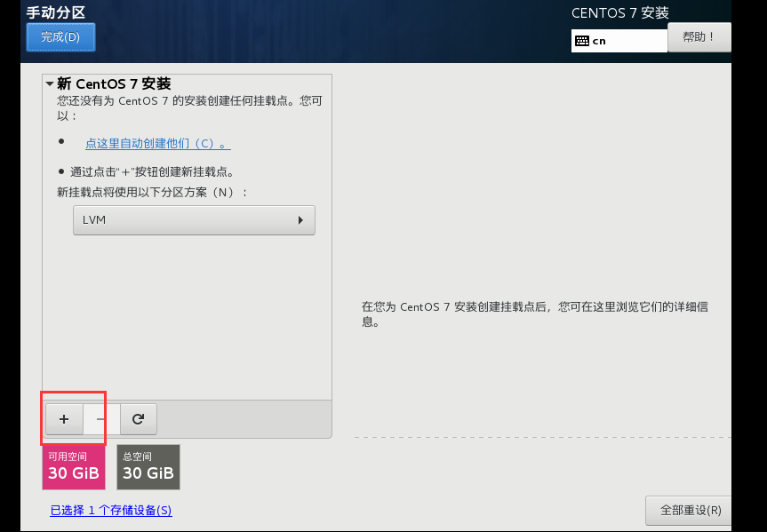Click the 全部重设(R) reset all button
This screenshot has height=532, width=767.
[690, 511]
